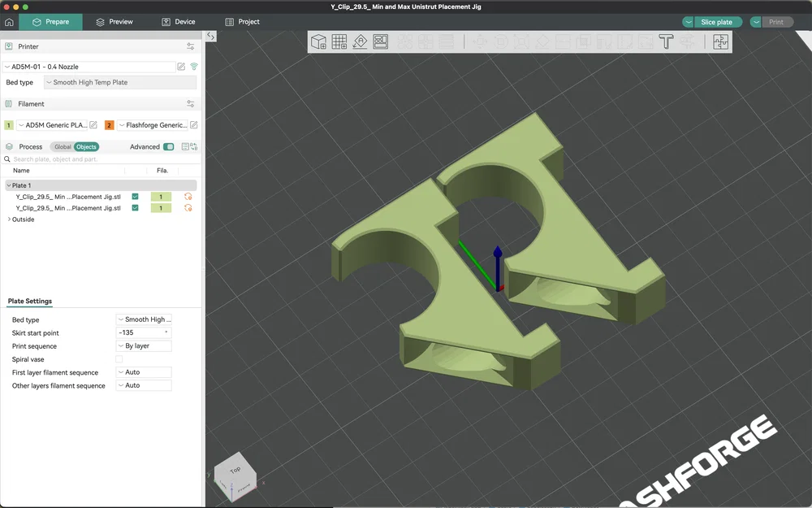Click the Auto orient toolbar icon
Screen dimensions: 812x508
[x=360, y=42]
